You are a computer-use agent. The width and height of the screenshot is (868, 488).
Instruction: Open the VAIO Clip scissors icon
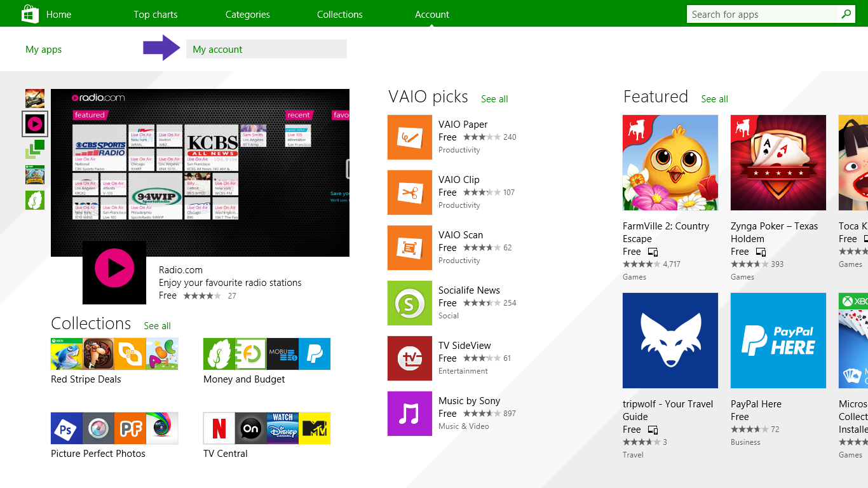[x=410, y=193]
